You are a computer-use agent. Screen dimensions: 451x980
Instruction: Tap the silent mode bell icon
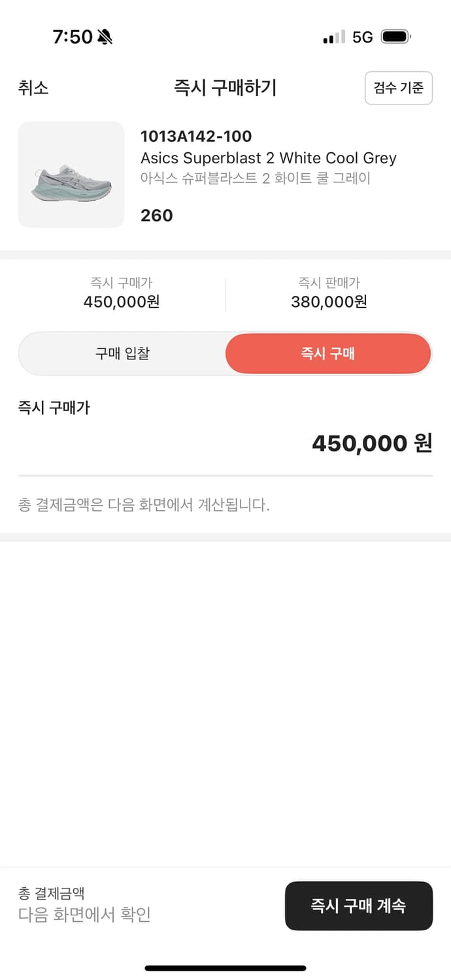pyautogui.click(x=105, y=37)
